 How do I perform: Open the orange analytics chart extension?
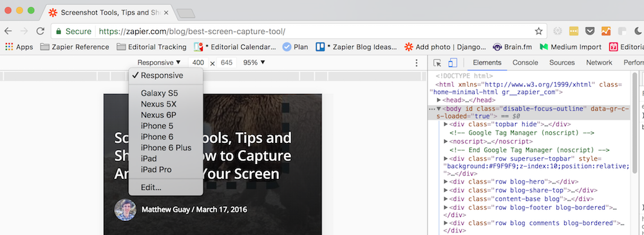click(606, 31)
